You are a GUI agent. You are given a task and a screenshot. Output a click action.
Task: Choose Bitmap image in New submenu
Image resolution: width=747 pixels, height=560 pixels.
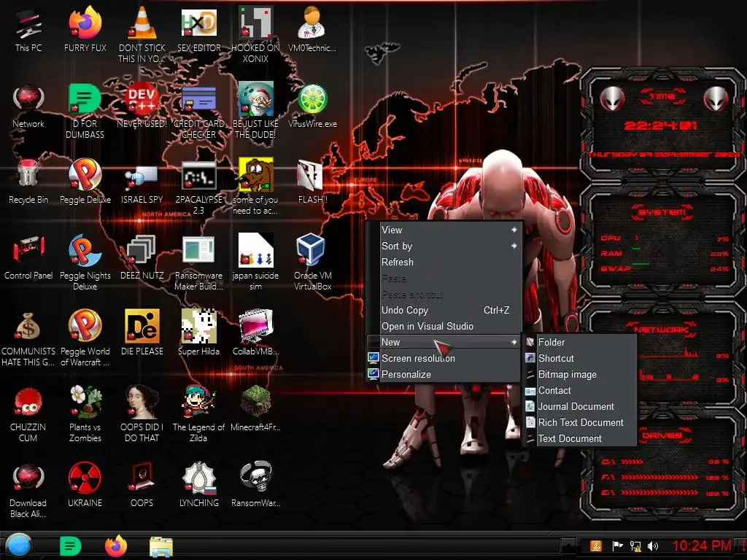click(x=580, y=375)
